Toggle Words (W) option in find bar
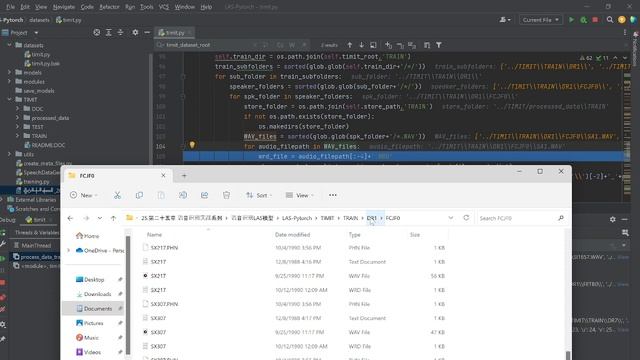Screen dimensions: 640x360 tap(292, 45)
